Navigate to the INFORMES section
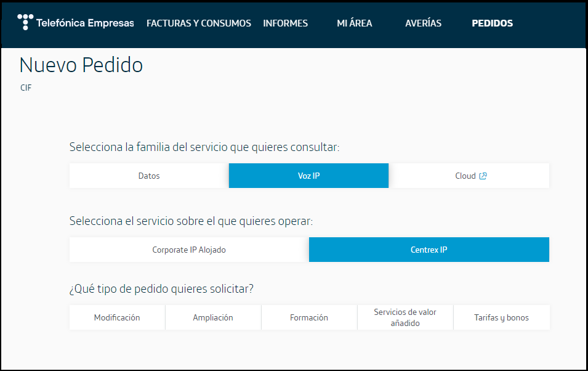 pos(285,23)
